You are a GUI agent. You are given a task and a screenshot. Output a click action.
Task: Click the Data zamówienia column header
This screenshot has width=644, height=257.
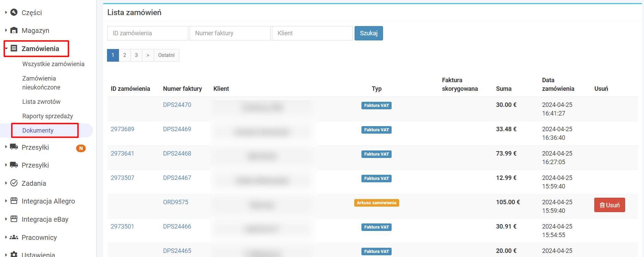tap(558, 84)
